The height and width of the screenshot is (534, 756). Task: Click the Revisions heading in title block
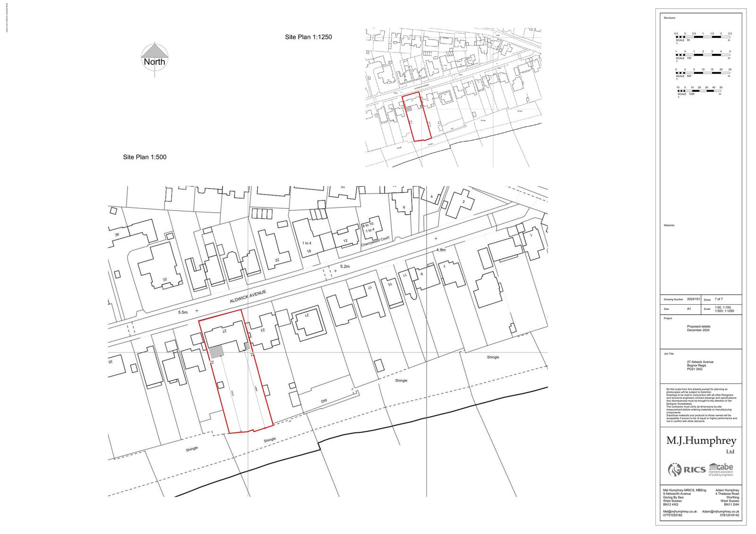pos(670,18)
